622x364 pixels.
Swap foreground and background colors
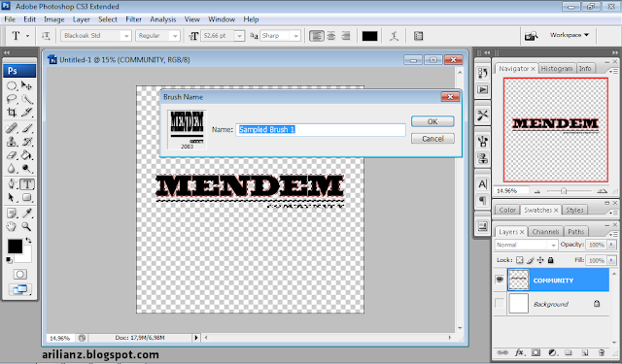pos(28,240)
